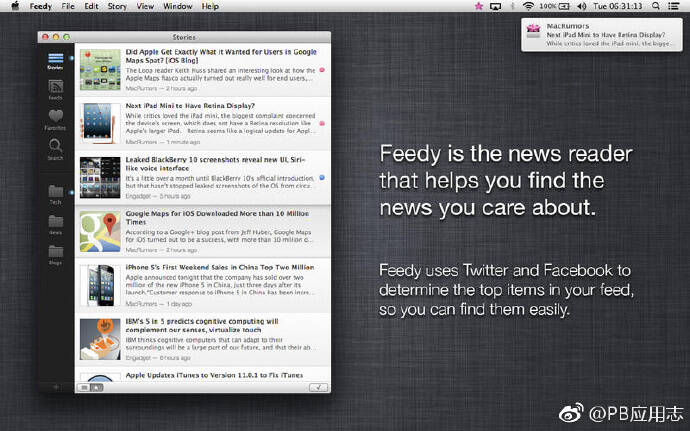690x431 pixels.
Task: Select the Tech folder in the sidebar
Action: [55, 194]
